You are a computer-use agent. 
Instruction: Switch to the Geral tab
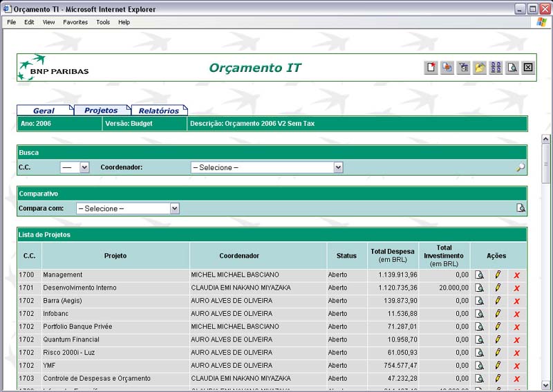pos(44,111)
